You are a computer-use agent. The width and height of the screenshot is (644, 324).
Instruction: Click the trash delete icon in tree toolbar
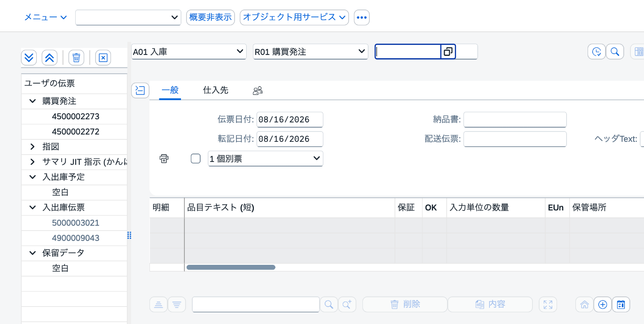(x=76, y=58)
